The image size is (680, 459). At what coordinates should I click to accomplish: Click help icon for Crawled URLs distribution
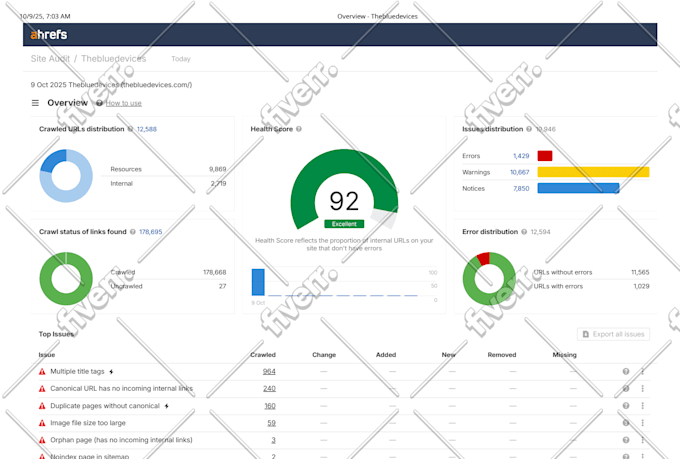coord(130,129)
